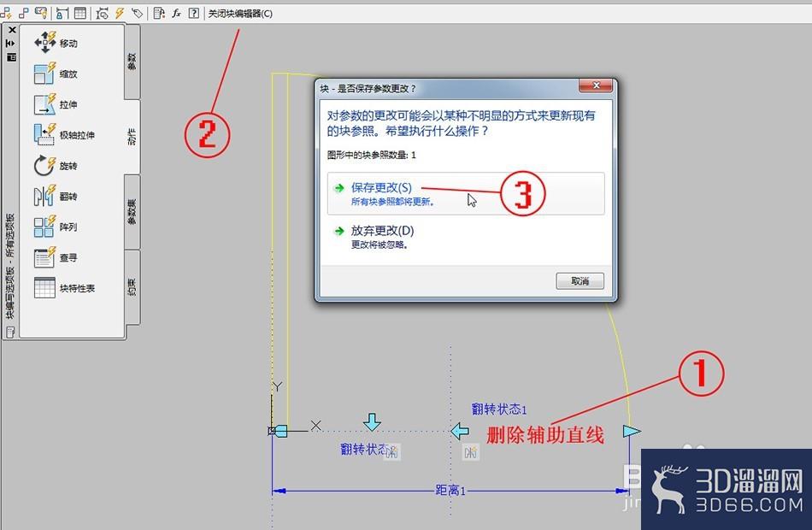
Task: Click the auto-constrain icon with lightning in toolbar
Action: (6, 13)
